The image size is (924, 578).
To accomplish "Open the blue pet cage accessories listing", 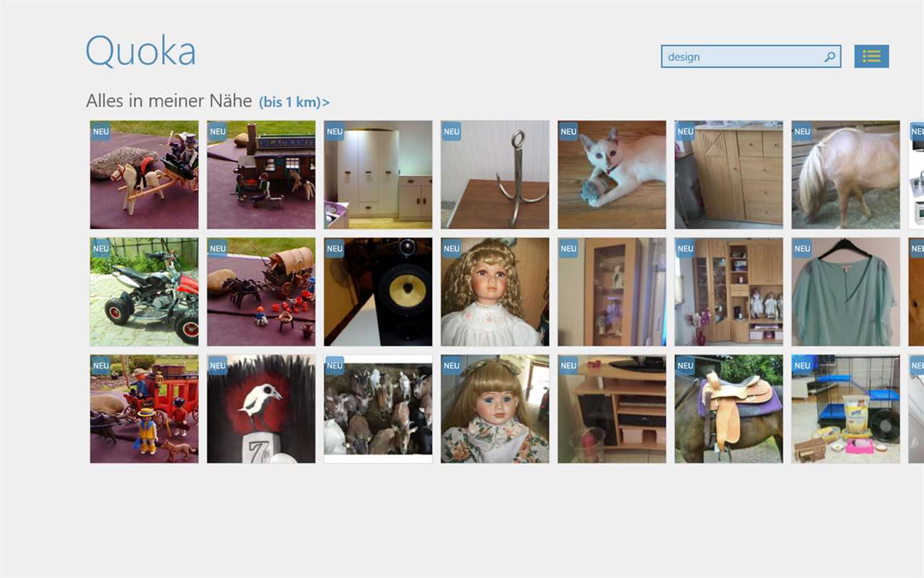I will tap(846, 409).
